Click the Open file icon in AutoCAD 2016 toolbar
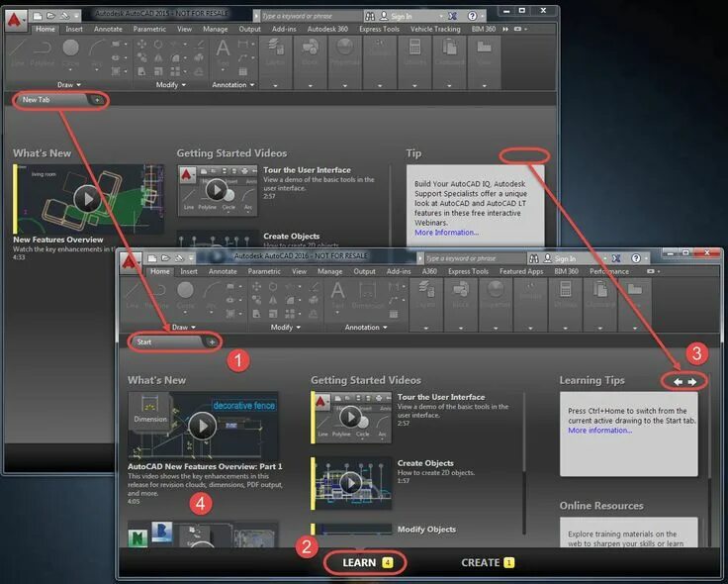Viewport: 728px width, 584px height. (165, 258)
